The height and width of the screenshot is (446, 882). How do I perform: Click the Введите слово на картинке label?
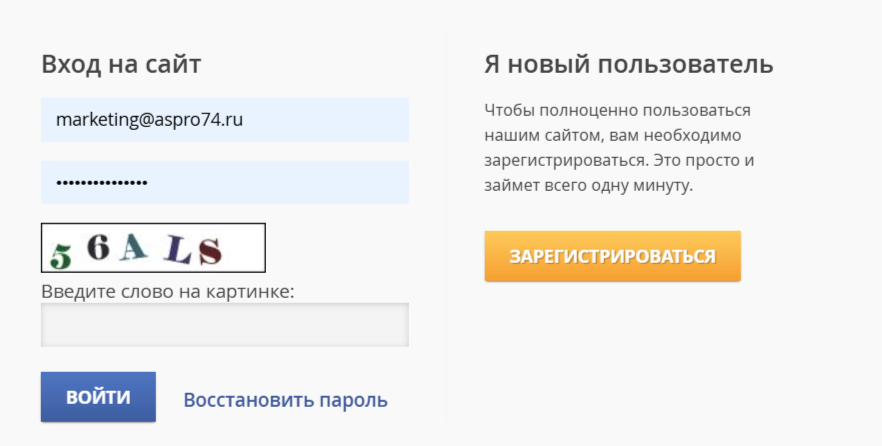coord(167,292)
